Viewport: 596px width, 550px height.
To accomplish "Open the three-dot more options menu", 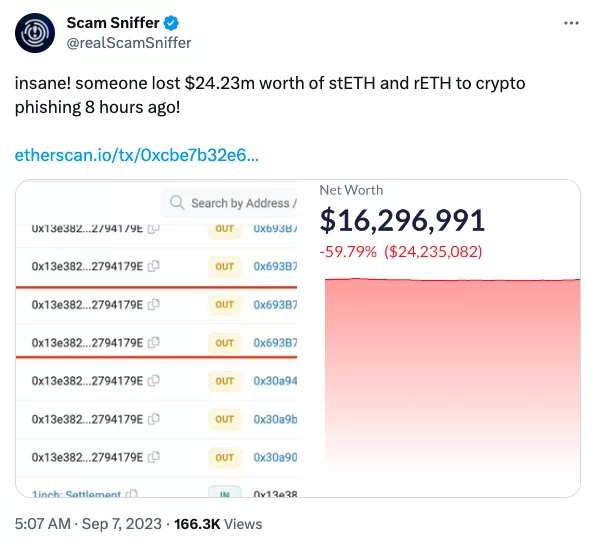I will (571, 23).
